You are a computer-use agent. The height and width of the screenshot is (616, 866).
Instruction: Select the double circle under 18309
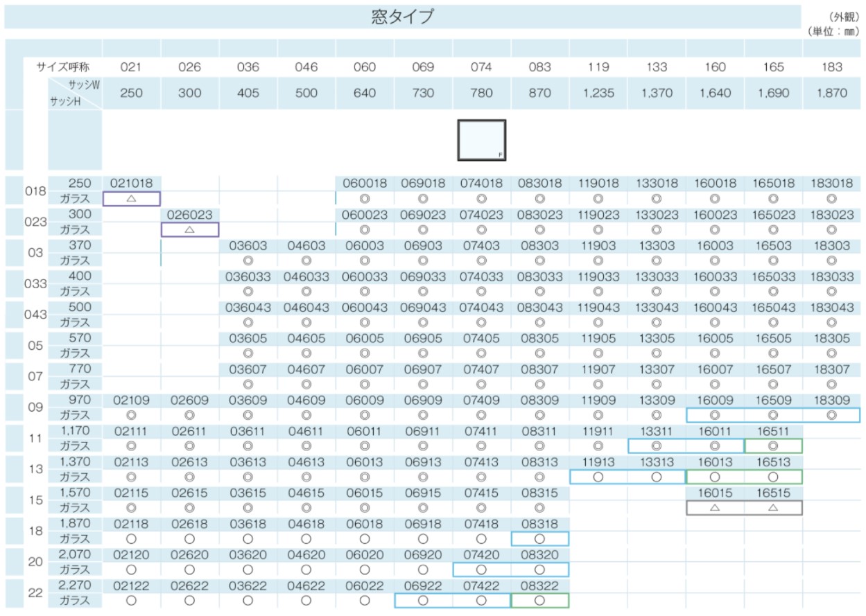(x=832, y=415)
